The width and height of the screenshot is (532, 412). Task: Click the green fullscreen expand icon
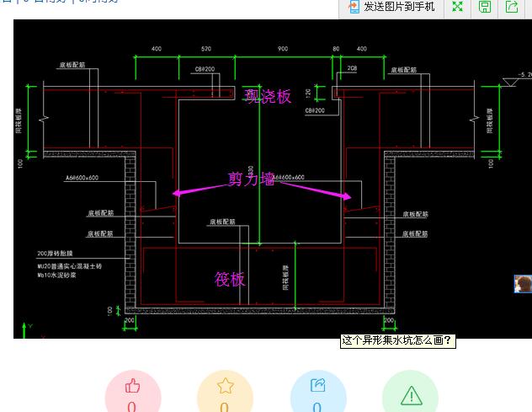(x=457, y=7)
